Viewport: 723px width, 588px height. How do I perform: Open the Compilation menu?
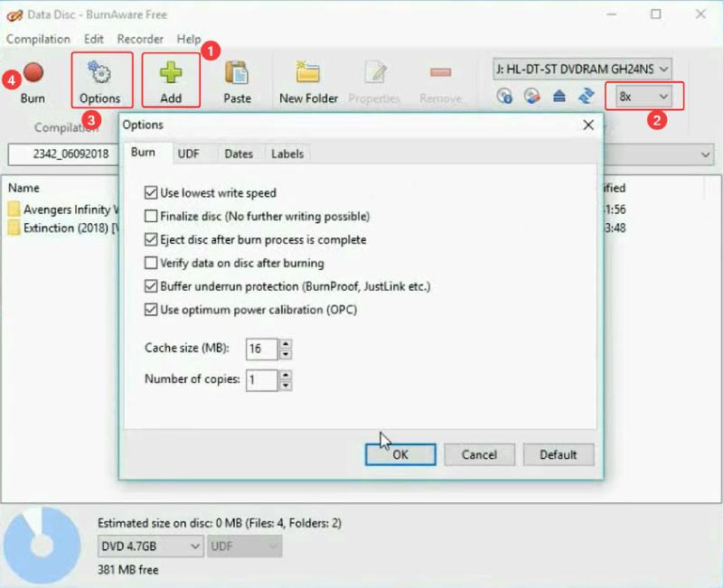(38, 39)
